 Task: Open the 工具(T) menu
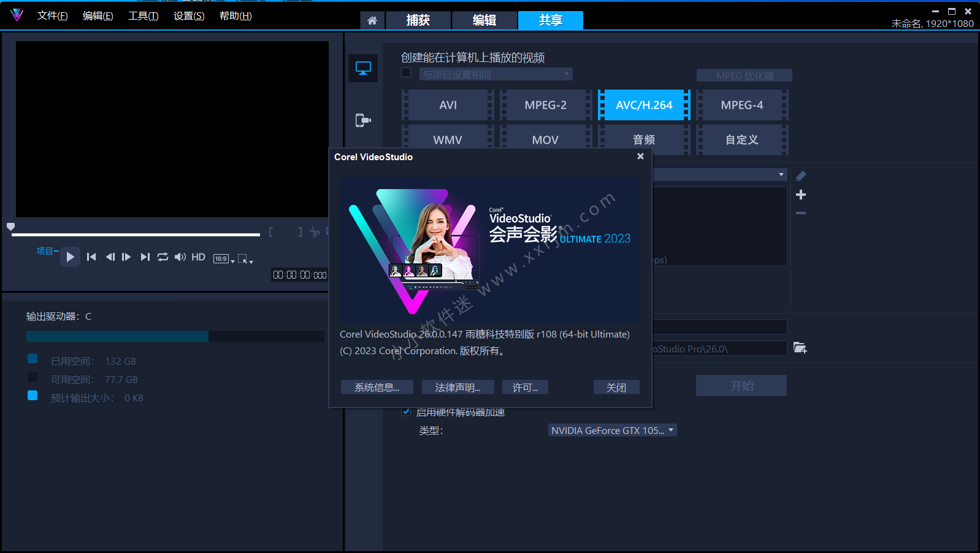pos(144,16)
